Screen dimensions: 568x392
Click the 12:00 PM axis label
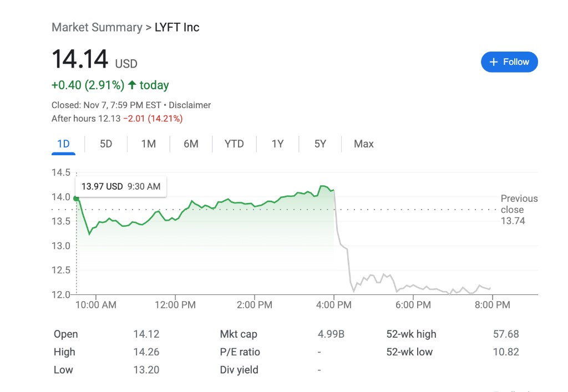(x=174, y=304)
